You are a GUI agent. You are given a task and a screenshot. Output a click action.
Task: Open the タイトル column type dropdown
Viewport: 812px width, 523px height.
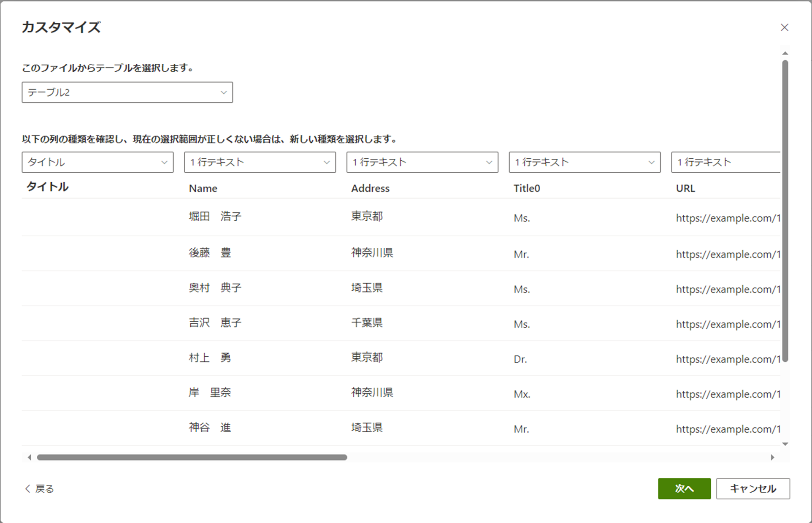[x=97, y=163]
